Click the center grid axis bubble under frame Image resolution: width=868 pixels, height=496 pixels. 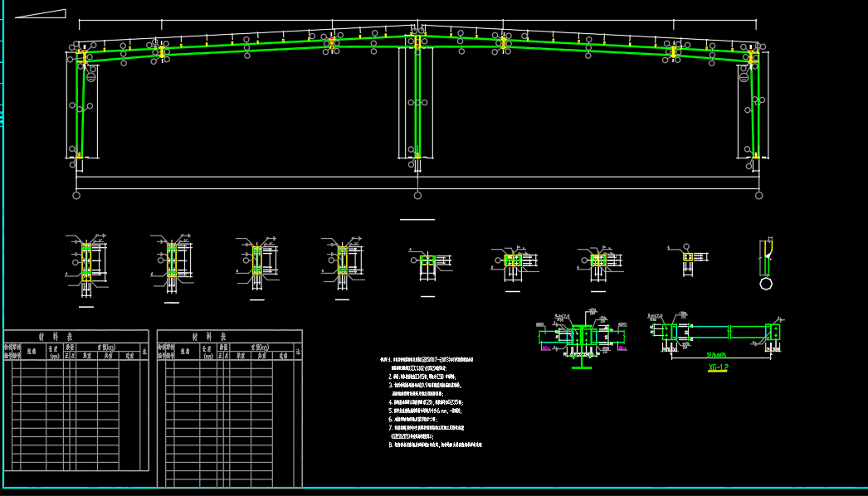(x=417, y=195)
